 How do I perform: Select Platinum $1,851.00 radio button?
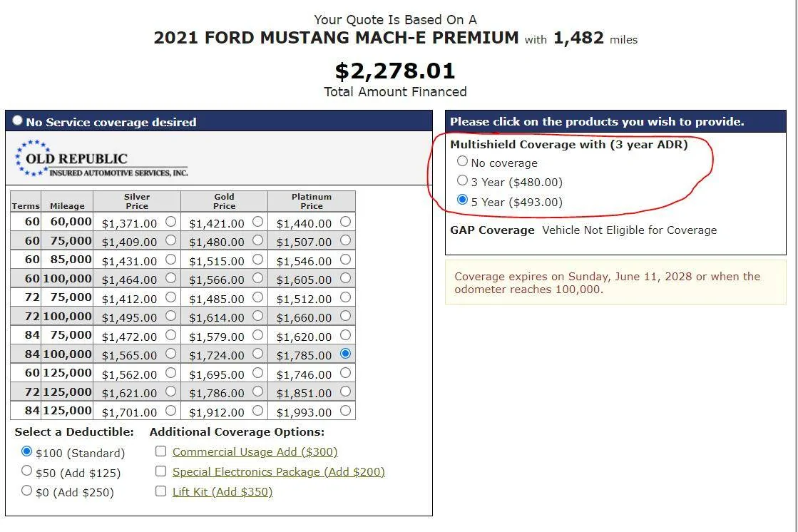tap(346, 391)
